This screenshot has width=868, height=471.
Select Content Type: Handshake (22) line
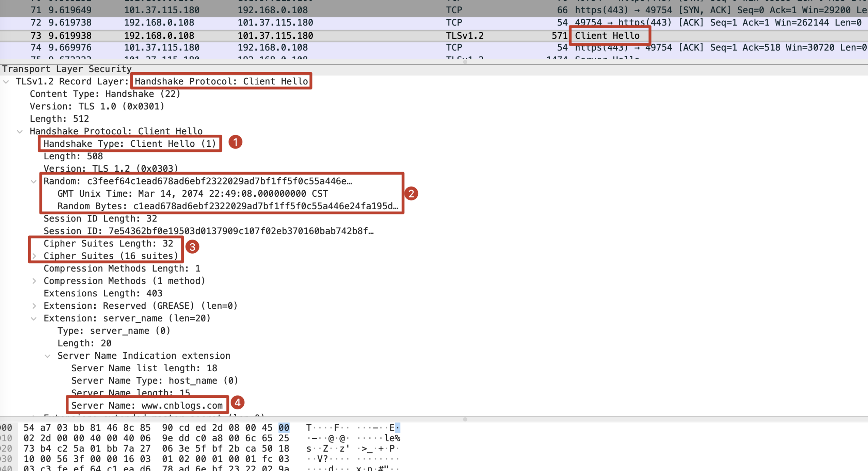[x=105, y=94]
